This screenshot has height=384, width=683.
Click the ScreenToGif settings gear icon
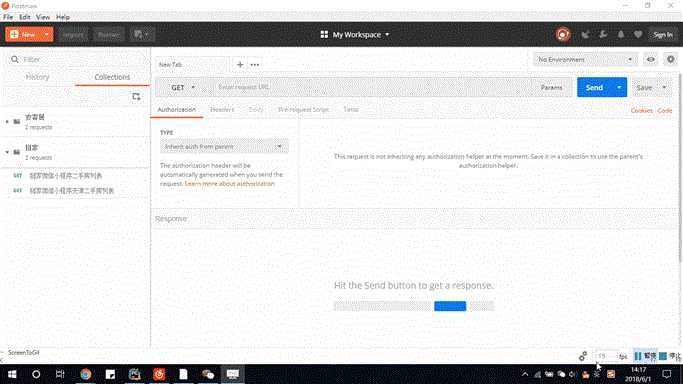point(583,356)
